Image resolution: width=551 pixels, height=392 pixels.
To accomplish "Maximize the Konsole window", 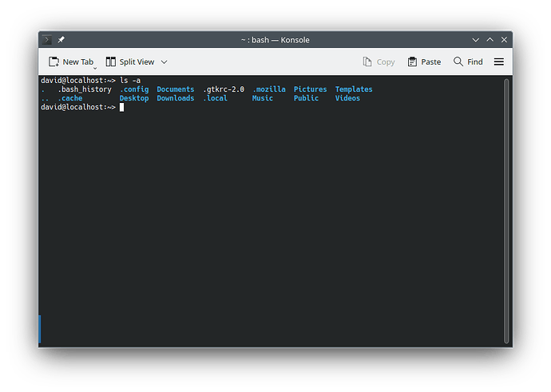I will 490,40.
